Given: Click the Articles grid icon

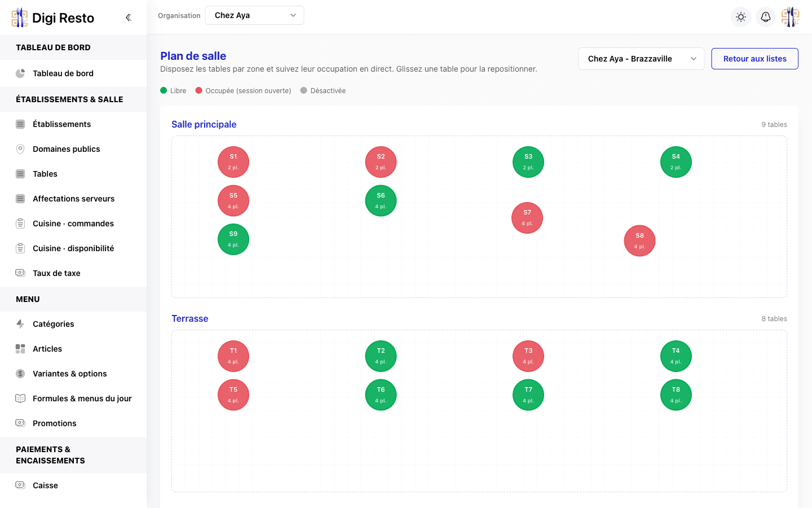Looking at the screenshot, I should tap(20, 349).
